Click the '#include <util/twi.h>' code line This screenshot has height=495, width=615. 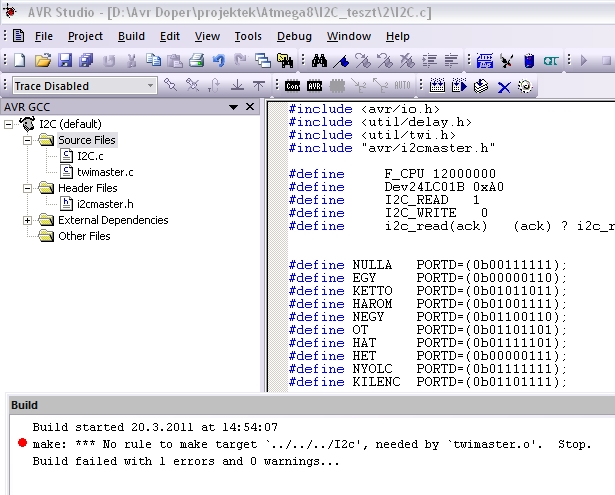pyautogui.click(x=372, y=135)
